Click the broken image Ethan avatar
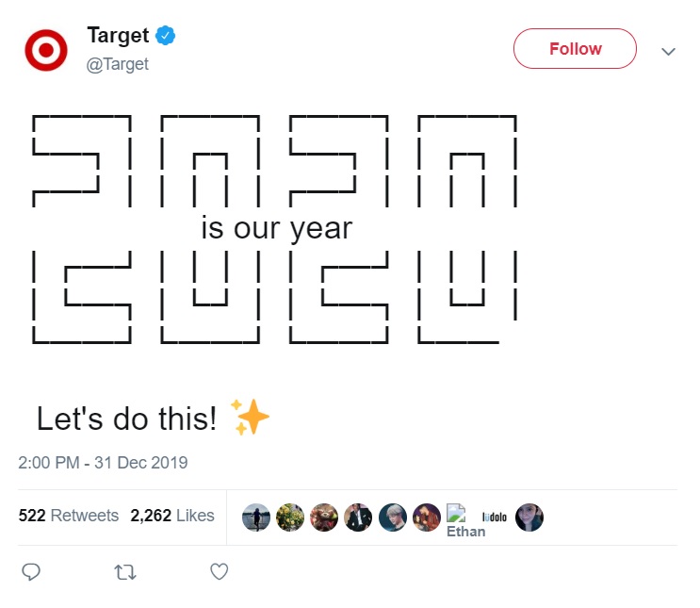The width and height of the screenshot is (700, 608). coord(465,521)
